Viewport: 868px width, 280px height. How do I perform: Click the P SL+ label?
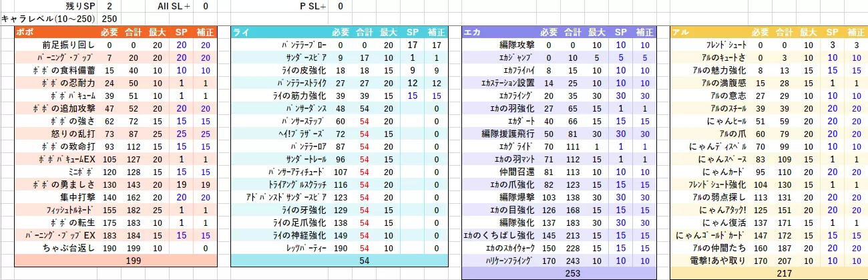pyautogui.click(x=313, y=6)
